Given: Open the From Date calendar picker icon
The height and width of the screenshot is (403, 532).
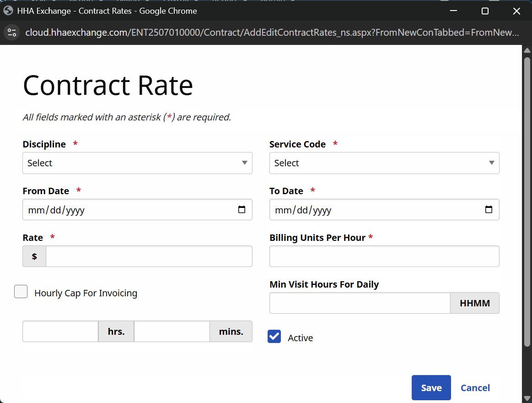Looking at the screenshot, I should coord(242,210).
